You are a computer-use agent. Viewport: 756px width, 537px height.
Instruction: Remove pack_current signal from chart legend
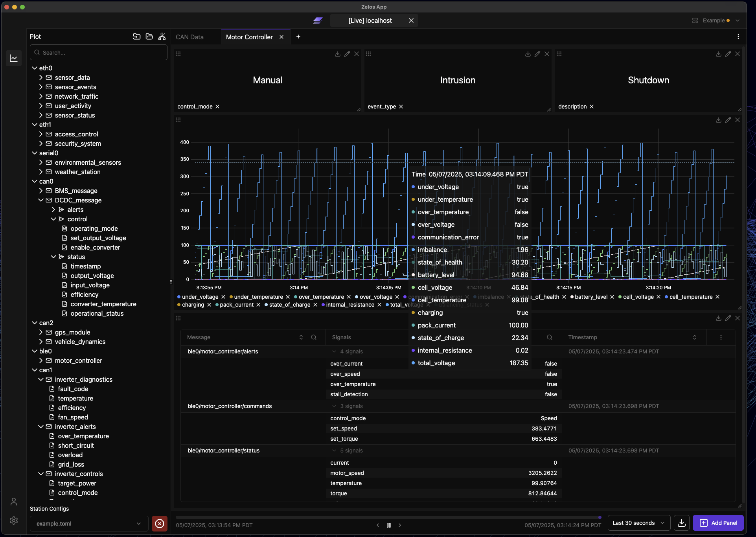(258, 305)
